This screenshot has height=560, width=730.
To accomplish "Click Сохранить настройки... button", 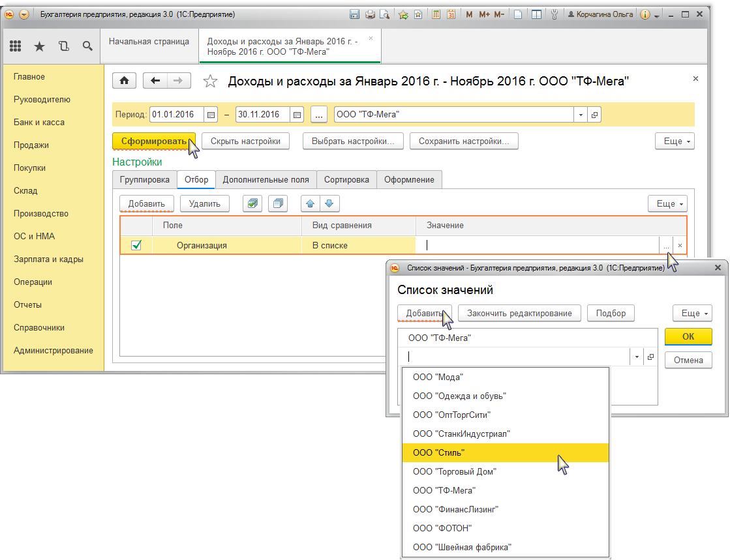I will tap(464, 141).
